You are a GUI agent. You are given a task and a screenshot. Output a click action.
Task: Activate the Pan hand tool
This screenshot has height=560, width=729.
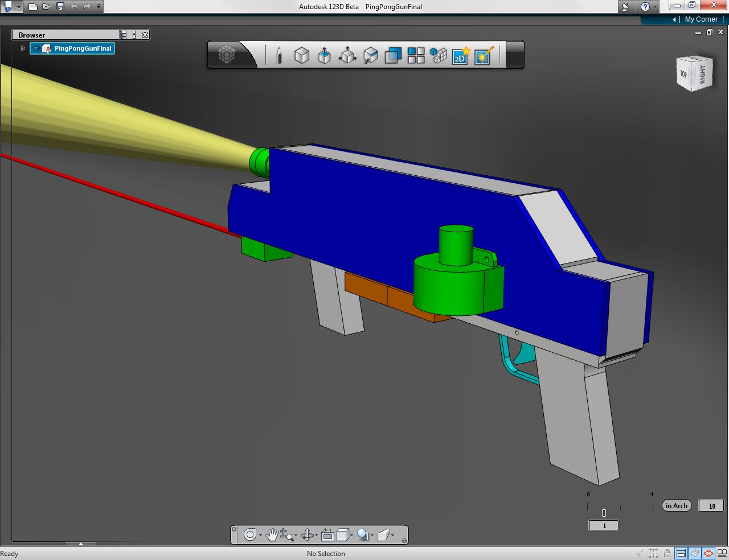pyautogui.click(x=272, y=535)
